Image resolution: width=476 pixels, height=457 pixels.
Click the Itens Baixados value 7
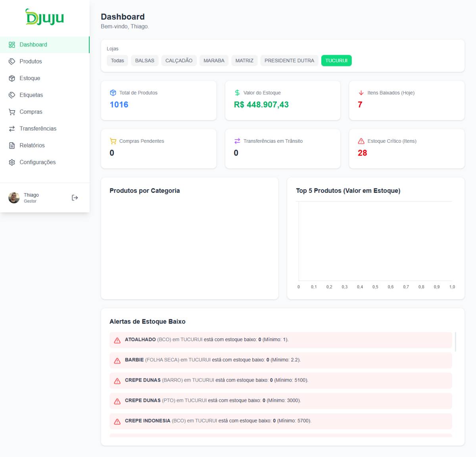point(360,105)
